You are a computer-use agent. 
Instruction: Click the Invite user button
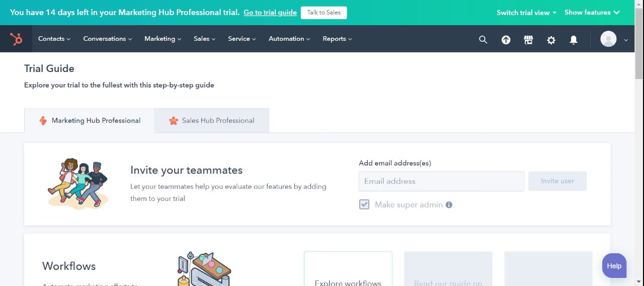(557, 181)
